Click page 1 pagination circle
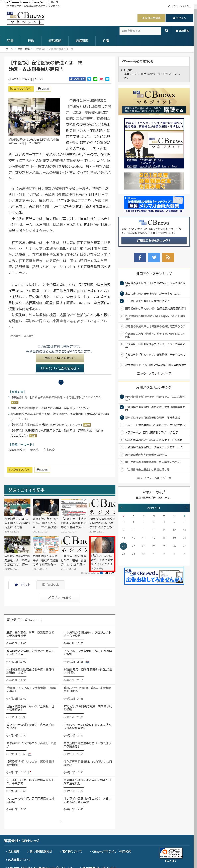The height and width of the screenshot is (868, 197). [61, 382]
